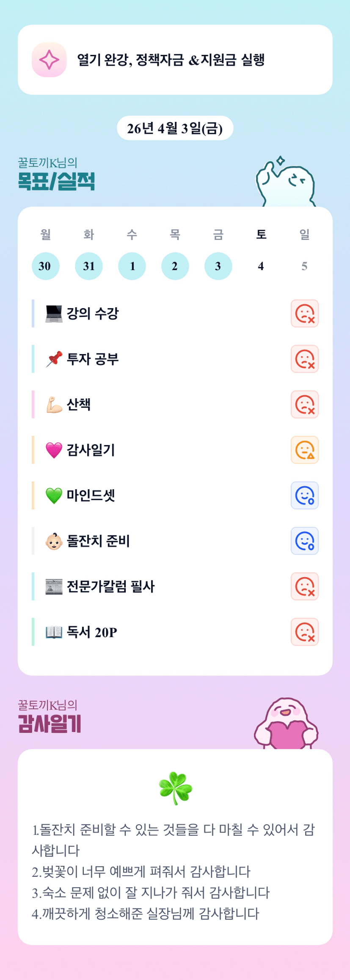Choose Saturday the 4th in calendar
Viewport: 350px width, 980px height.
261,266
